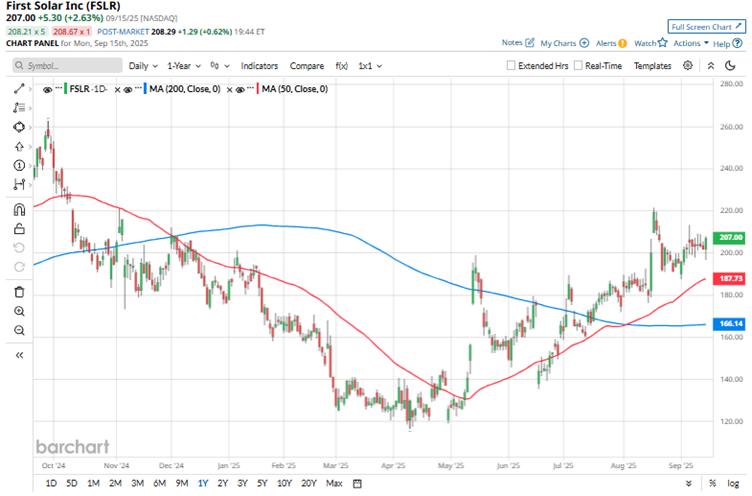Screen dimensions: 752x496
Task: Enable the Real-Time checkbox
Action: [578, 65]
